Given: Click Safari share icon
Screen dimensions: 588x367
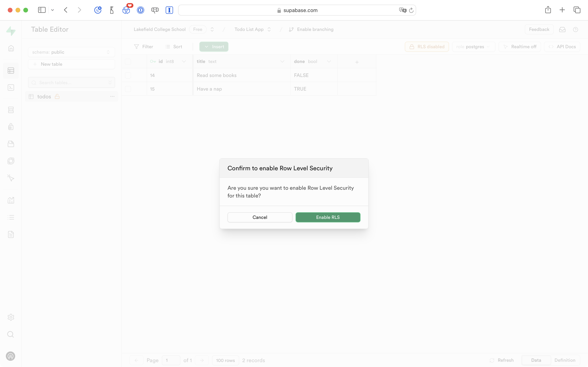Looking at the screenshot, I should (548, 10).
